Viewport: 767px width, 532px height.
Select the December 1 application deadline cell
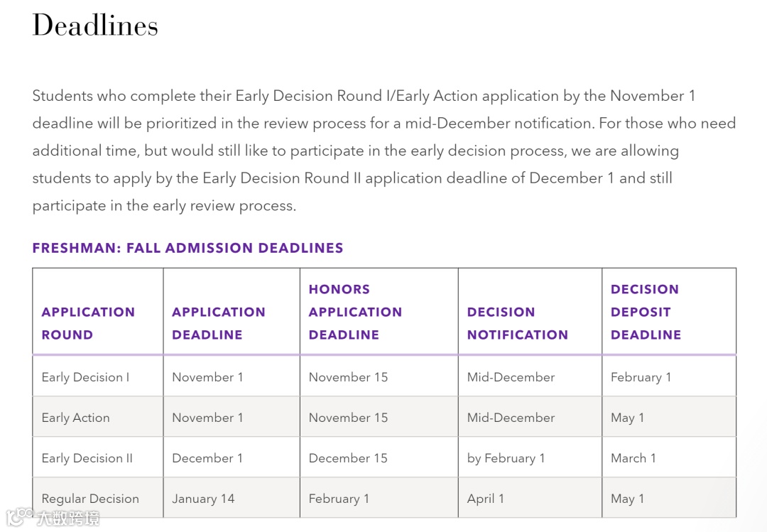pos(207,458)
